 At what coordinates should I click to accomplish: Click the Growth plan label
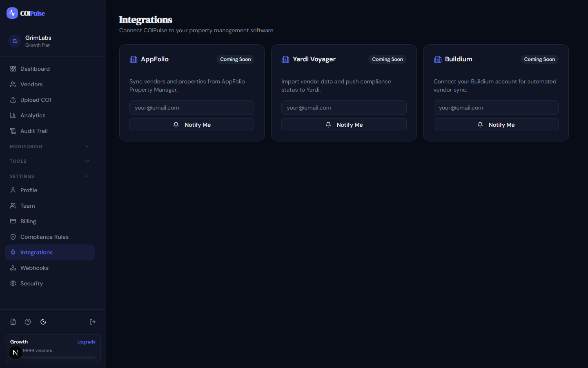pyautogui.click(x=19, y=342)
